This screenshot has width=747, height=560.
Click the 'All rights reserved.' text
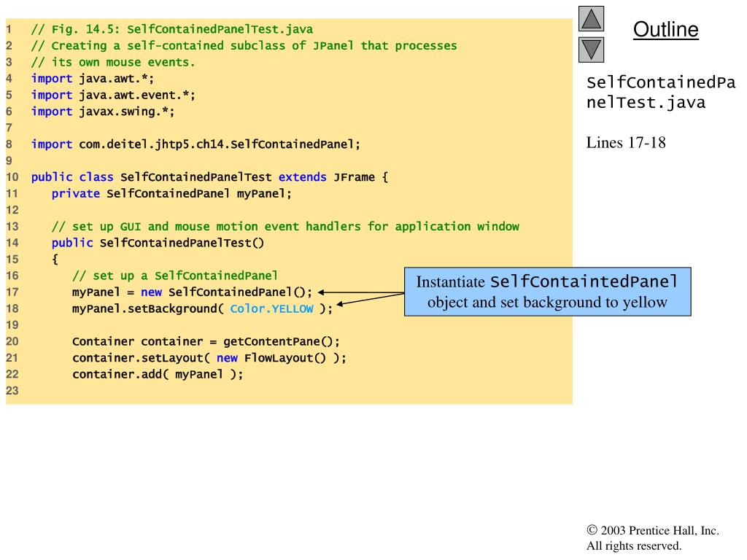(x=634, y=545)
